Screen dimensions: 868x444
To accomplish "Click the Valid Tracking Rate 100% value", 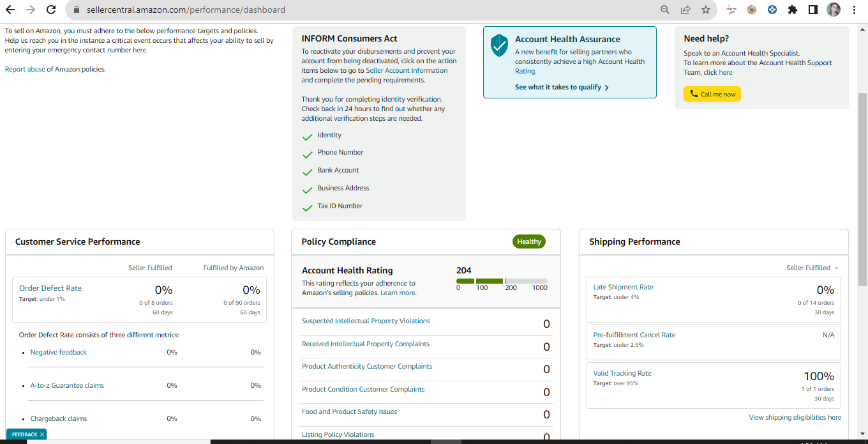I will 819,376.
